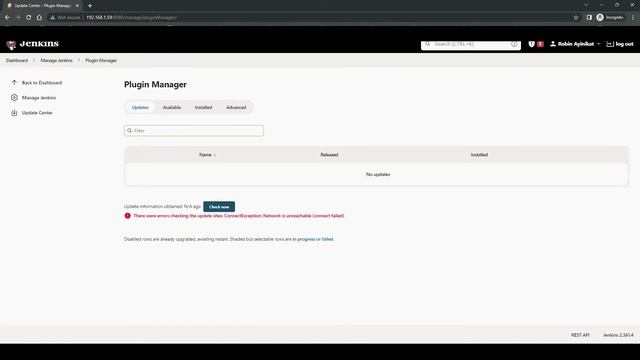Switch to the Available tab
Viewport: 640px width, 360px height.
tap(172, 107)
